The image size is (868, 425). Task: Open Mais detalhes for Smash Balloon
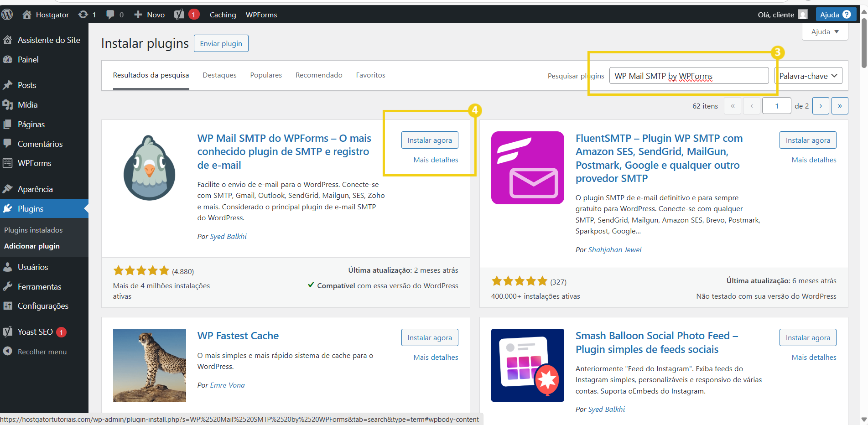(x=814, y=358)
